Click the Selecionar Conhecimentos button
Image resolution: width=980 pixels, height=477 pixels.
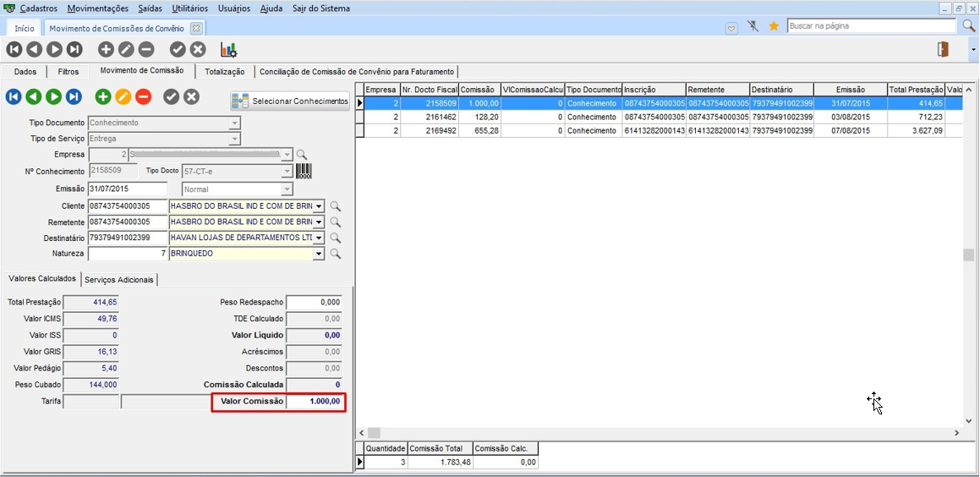click(x=290, y=101)
